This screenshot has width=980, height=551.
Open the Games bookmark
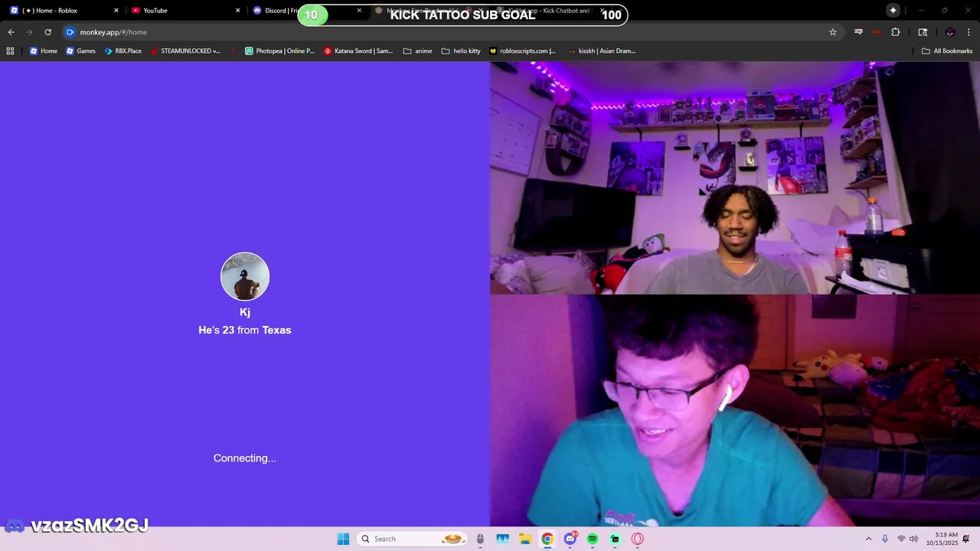pos(80,51)
